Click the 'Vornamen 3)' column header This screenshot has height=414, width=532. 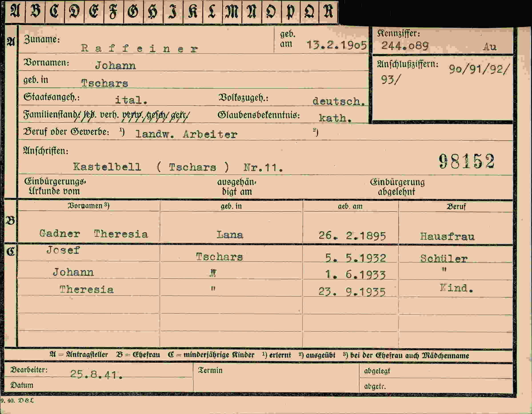click(x=89, y=206)
